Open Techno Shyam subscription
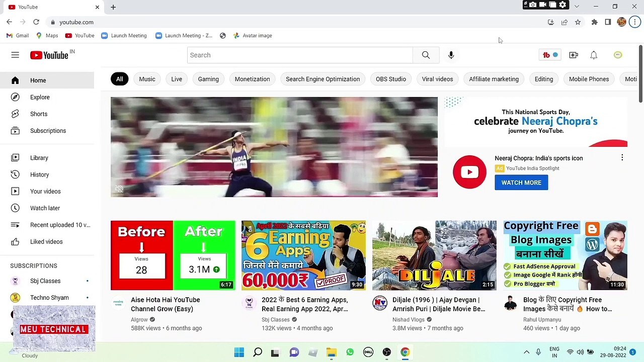The height and width of the screenshot is (362, 644). coord(47,298)
